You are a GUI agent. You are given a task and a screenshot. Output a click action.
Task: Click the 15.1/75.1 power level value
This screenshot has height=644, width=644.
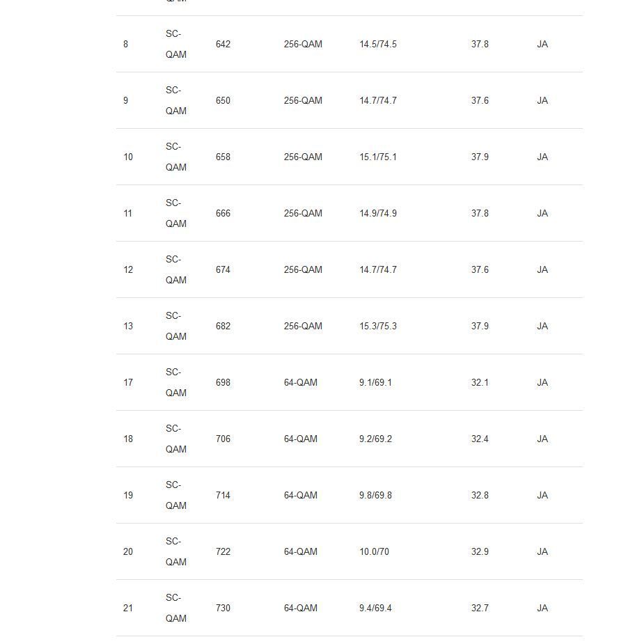(x=378, y=157)
